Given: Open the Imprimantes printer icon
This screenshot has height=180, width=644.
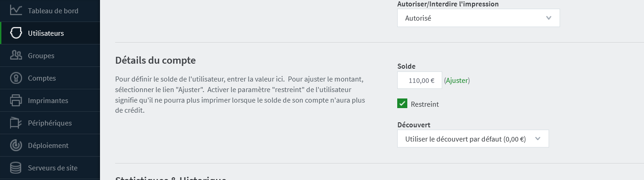Looking at the screenshot, I should [x=16, y=100].
